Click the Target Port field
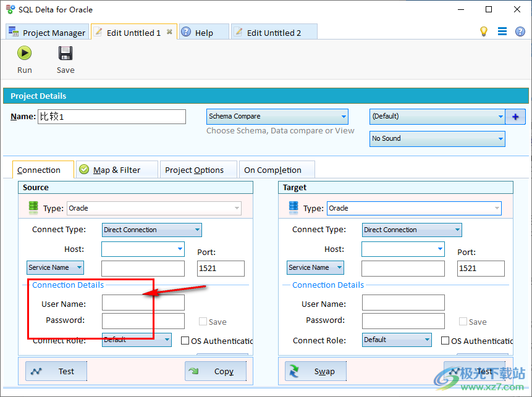 coord(481,269)
